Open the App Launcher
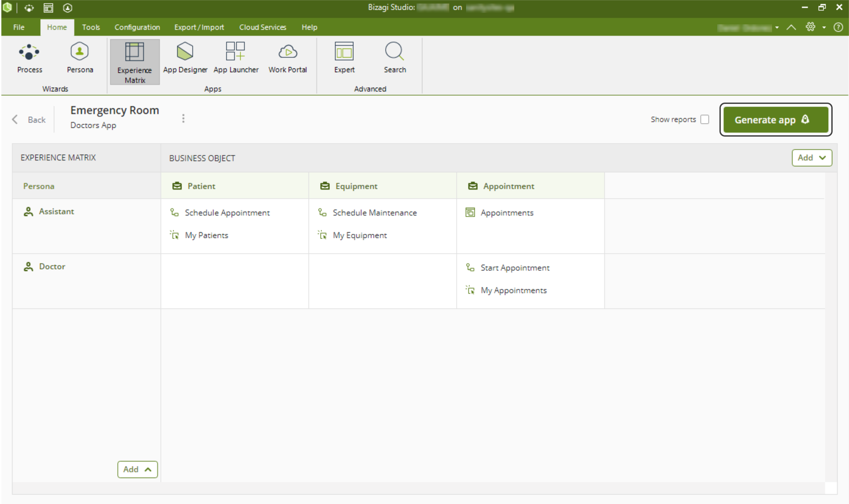The height and width of the screenshot is (504, 849). (236, 59)
